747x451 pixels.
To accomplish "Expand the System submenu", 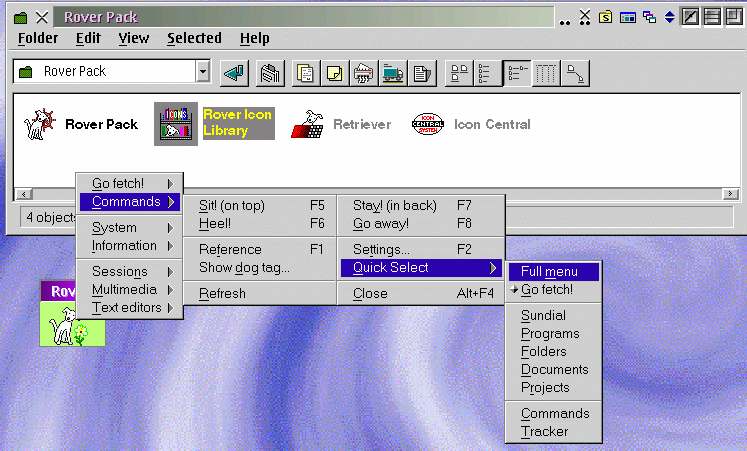I will [x=131, y=228].
